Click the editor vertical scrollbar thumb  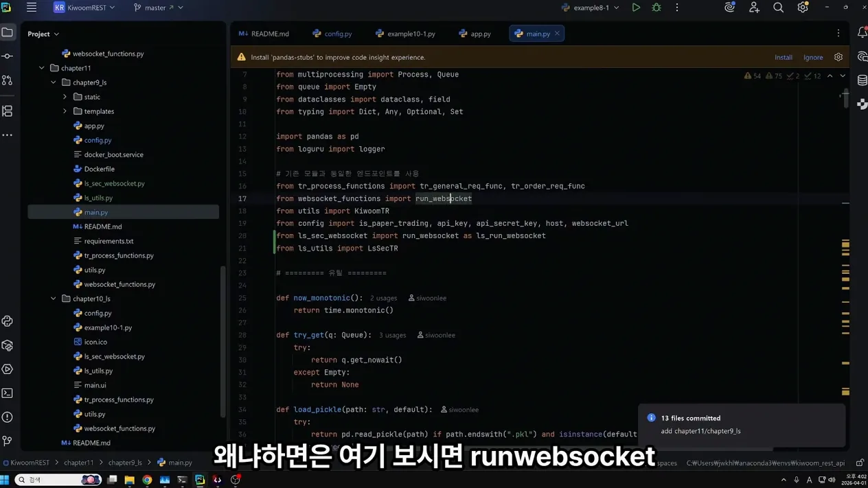click(x=846, y=99)
